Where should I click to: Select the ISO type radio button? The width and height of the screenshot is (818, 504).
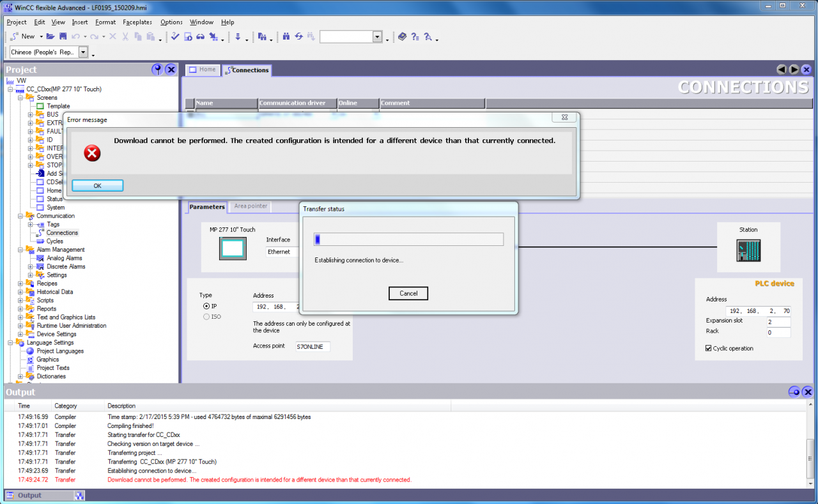pos(206,316)
